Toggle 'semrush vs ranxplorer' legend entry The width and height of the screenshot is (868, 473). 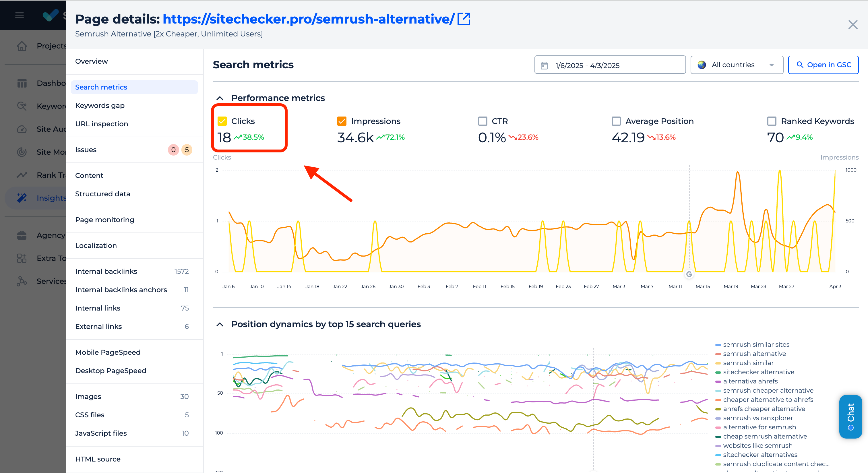coord(754,418)
